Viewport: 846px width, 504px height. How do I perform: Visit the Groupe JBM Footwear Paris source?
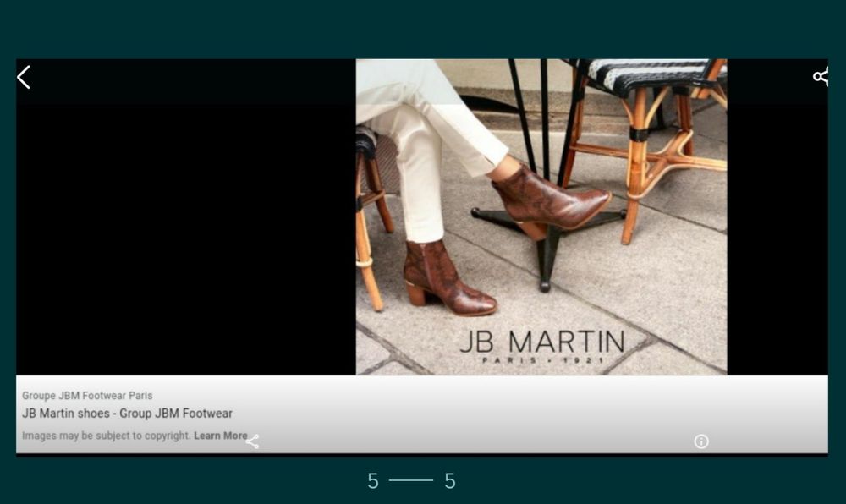click(x=87, y=396)
